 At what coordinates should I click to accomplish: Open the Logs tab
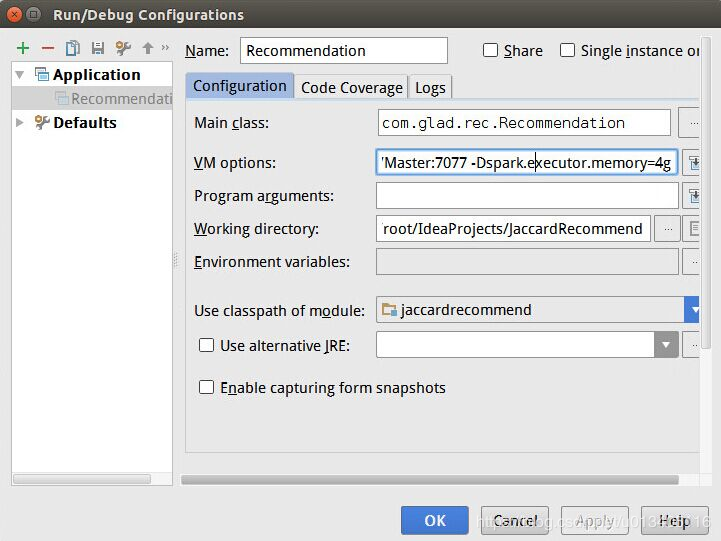pos(430,87)
